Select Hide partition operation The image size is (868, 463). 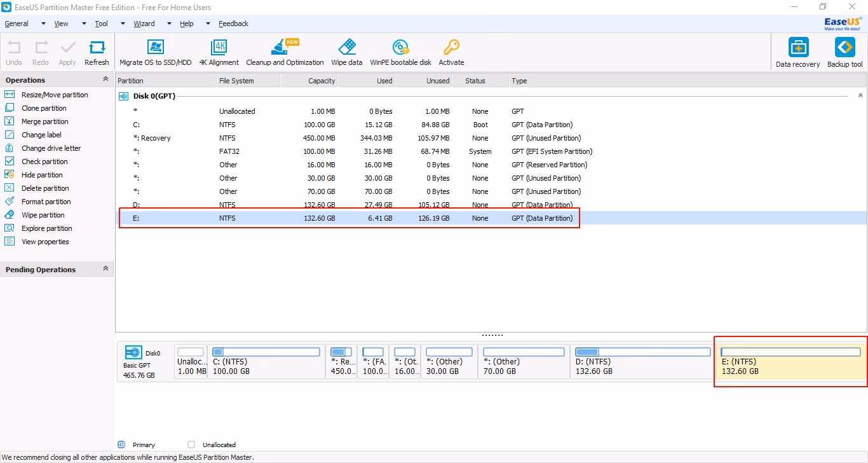coord(42,175)
